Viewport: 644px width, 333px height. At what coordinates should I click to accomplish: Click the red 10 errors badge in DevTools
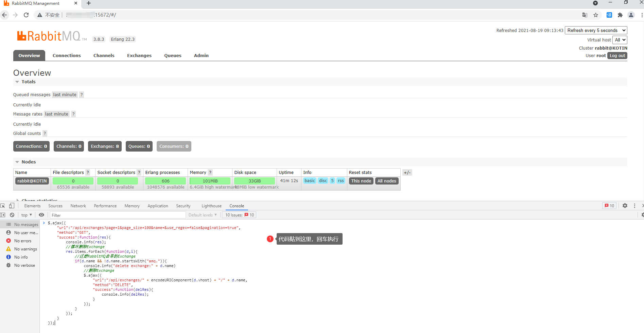[610, 206]
